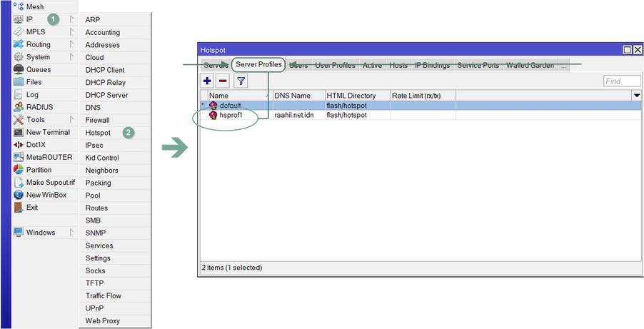Click the Queues icon in sidebar

pos(19,70)
